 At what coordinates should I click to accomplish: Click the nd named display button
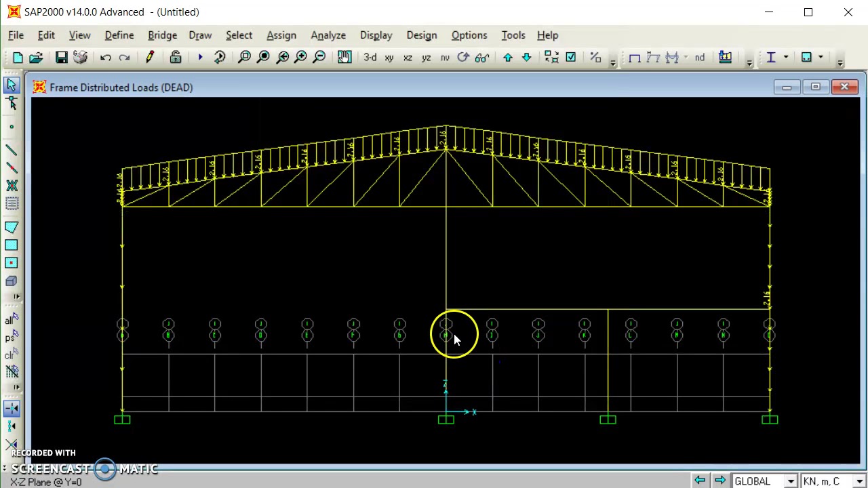pos(700,58)
